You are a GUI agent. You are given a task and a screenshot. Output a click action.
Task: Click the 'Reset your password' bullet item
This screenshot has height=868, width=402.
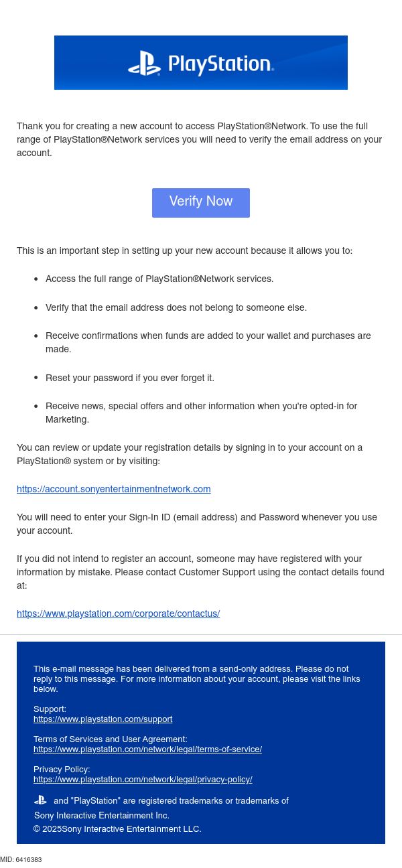[x=130, y=378]
